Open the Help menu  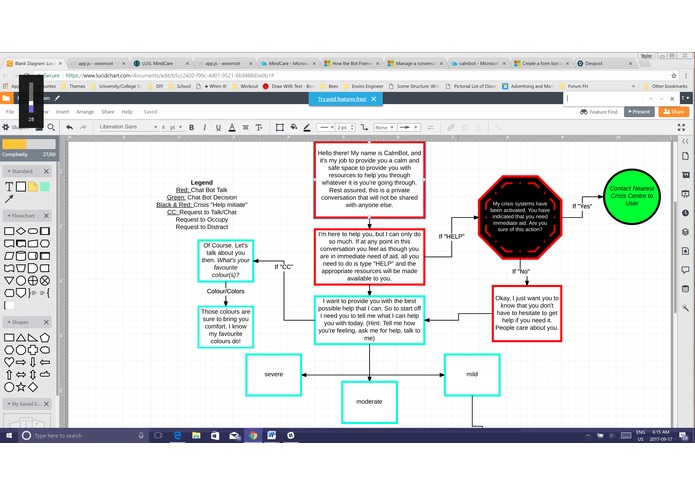click(x=127, y=112)
